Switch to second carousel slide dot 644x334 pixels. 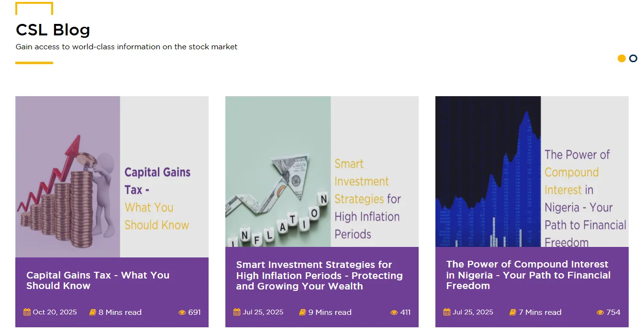(x=633, y=58)
